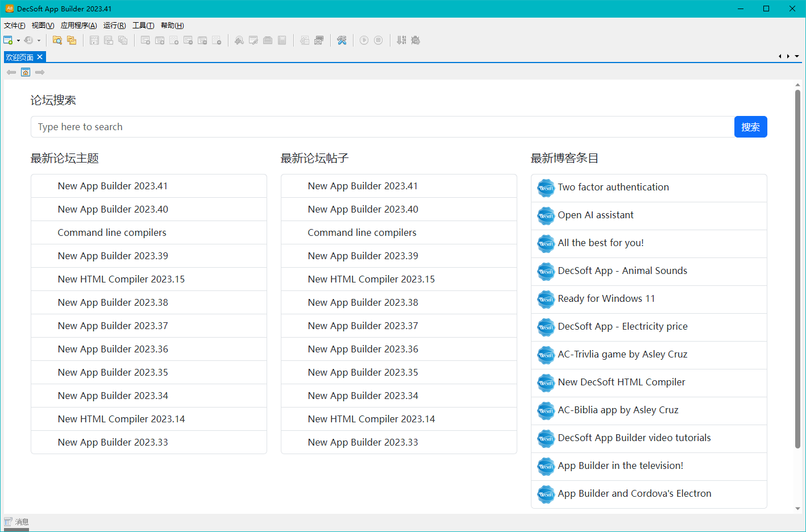The height and width of the screenshot is (532, 806).
Task: Click DecSoft logo beside AC-Biblia app by Asley Cruz
Action: (546, 411)
